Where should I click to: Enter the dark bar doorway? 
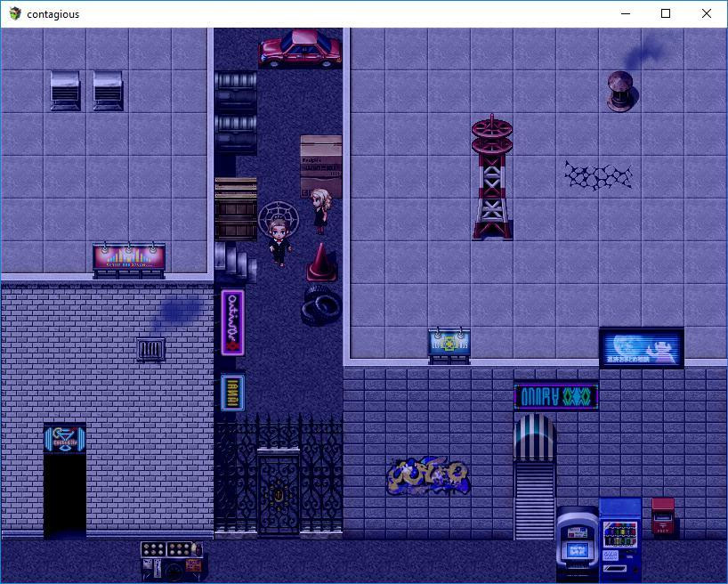[x=65, y=495]
